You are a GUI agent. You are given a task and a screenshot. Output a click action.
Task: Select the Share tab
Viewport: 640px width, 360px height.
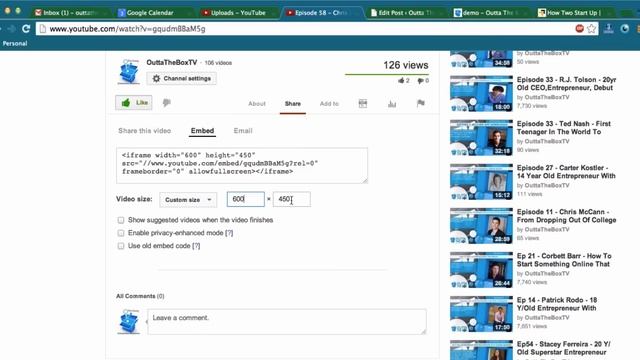click(x=293, y=104)
